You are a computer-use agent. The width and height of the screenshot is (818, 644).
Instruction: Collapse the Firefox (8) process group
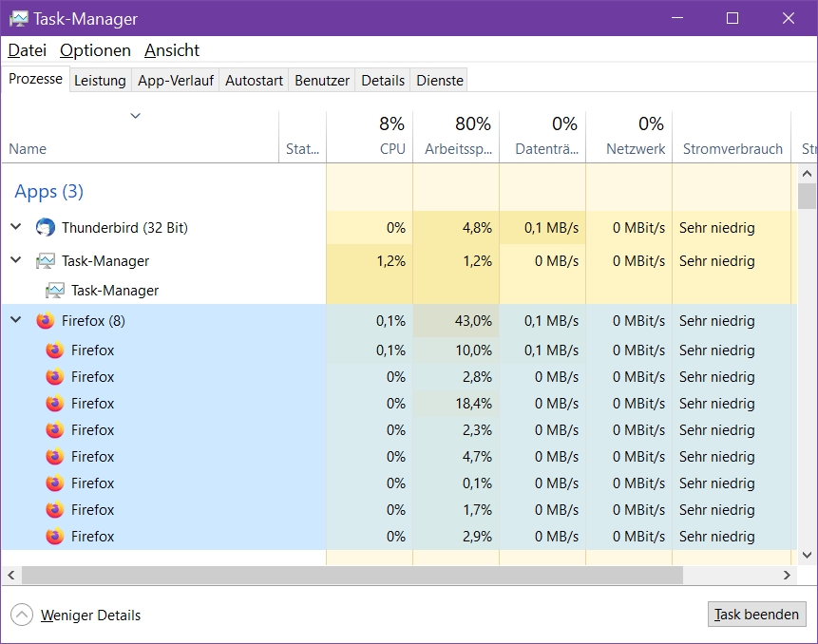pyautogui.click(x=15, y=321)
